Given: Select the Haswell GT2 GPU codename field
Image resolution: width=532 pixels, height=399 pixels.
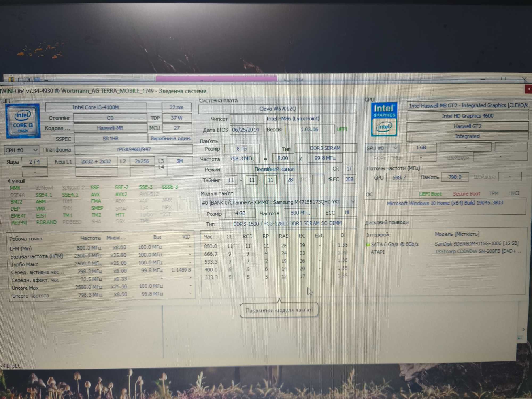Looking at the screenshot, I should [467, 126].
